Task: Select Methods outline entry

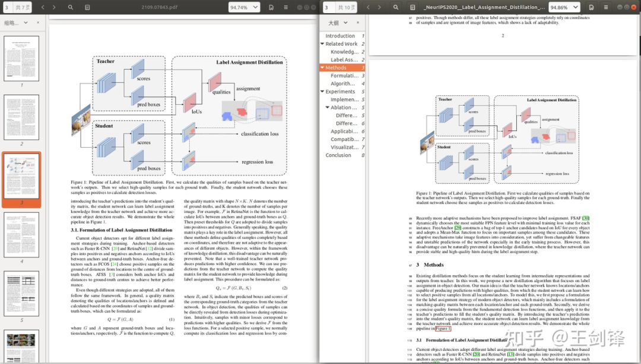Action: 336,68
